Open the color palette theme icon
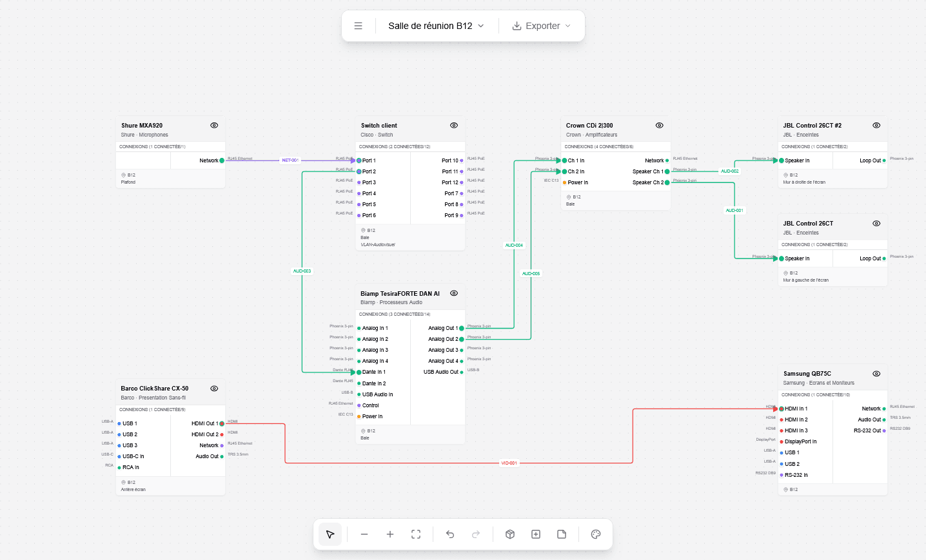The width and height of the screenshot is (926, 560). click(596, 534)
